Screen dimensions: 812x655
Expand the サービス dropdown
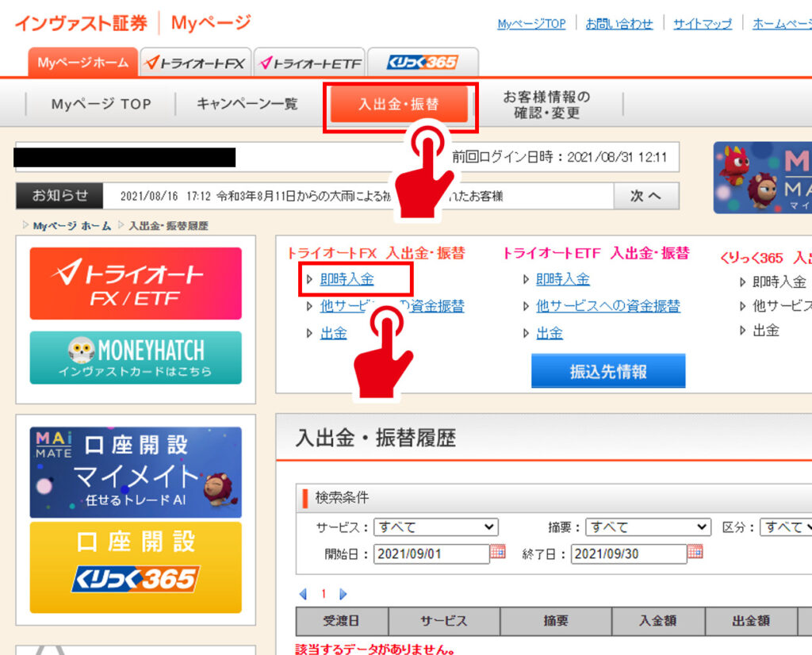click(436, 527)
